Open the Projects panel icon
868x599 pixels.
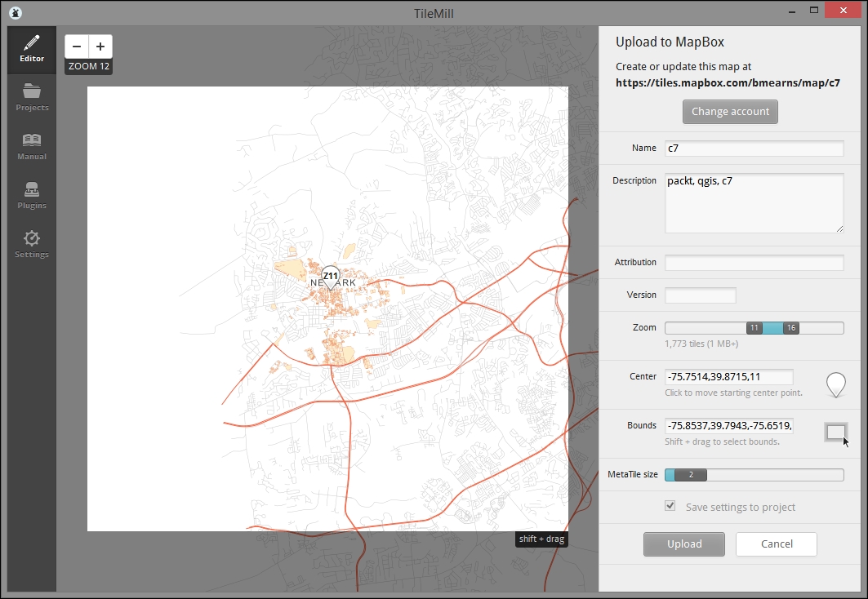(31, 98)
